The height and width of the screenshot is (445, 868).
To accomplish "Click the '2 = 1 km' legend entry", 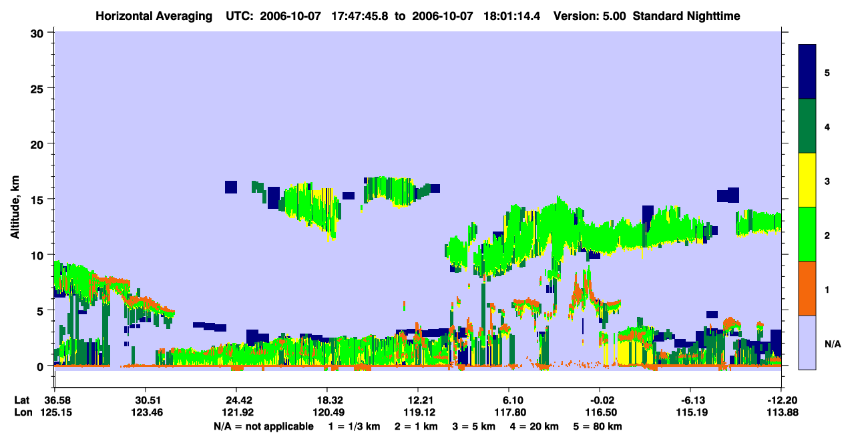I will click(416, 426).
